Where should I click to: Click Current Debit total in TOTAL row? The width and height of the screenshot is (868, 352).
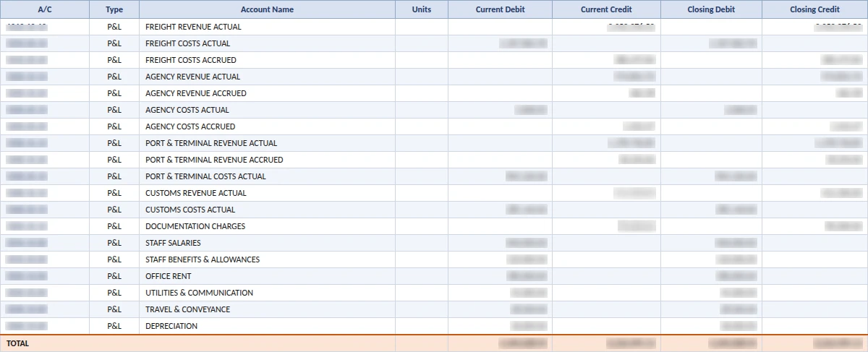click(x=522, y=343)
